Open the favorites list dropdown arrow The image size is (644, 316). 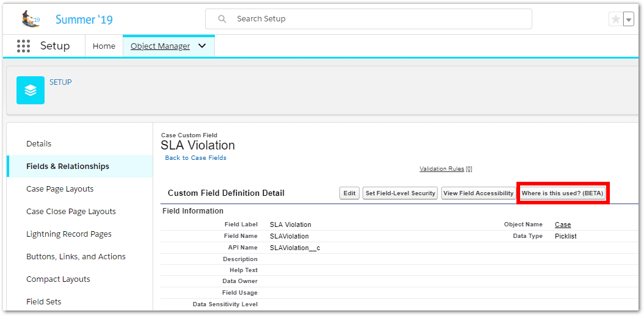tap(629, 20)
